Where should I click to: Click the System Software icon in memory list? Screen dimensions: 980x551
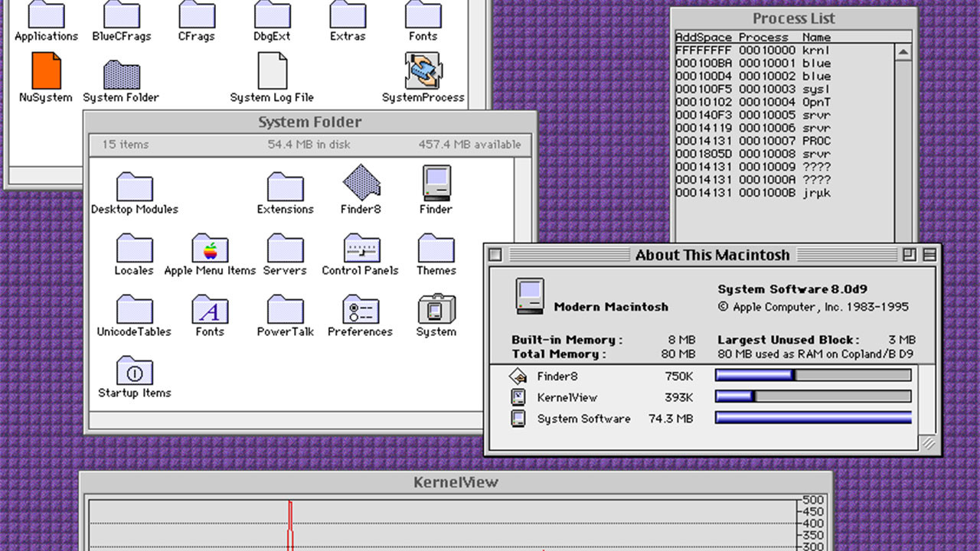coord(518,419)
